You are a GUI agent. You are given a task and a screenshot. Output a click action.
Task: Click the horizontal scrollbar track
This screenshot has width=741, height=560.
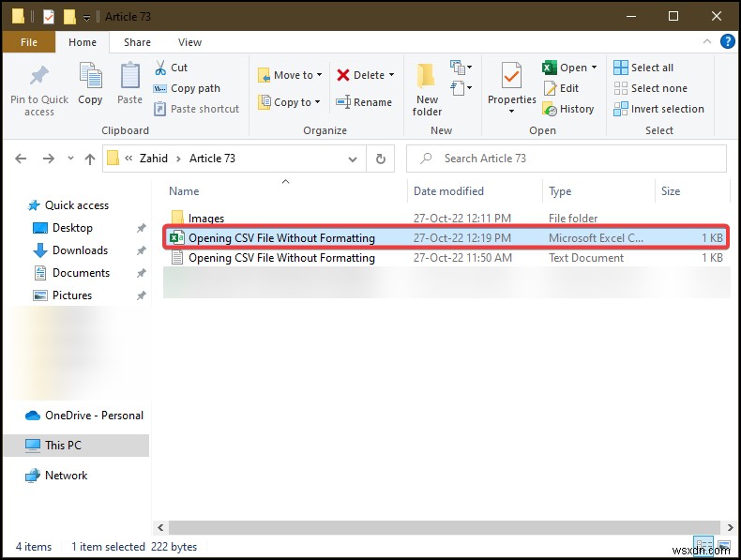click(445, 527)
